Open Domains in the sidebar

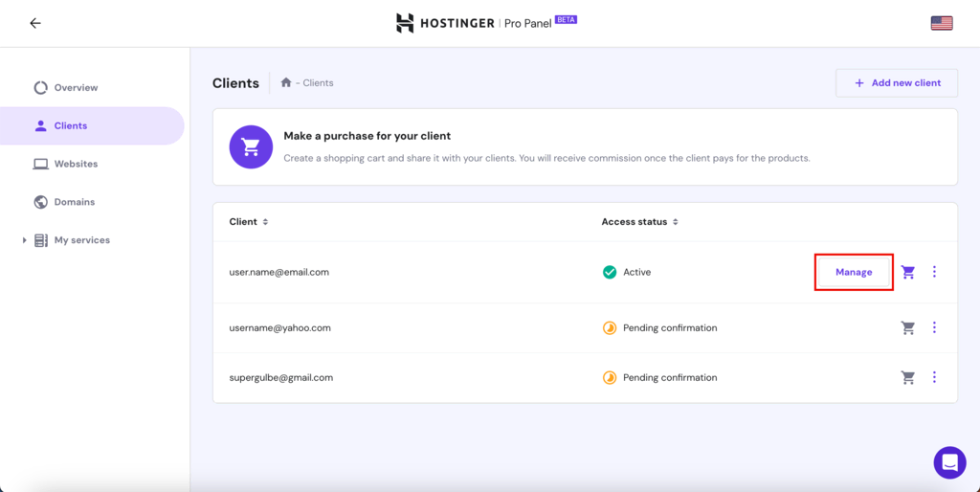click(x=74, y=202)
